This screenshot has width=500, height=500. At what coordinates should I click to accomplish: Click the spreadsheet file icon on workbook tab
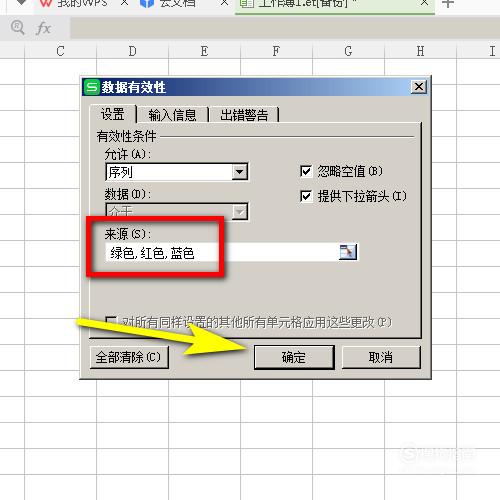pos(247,3)
